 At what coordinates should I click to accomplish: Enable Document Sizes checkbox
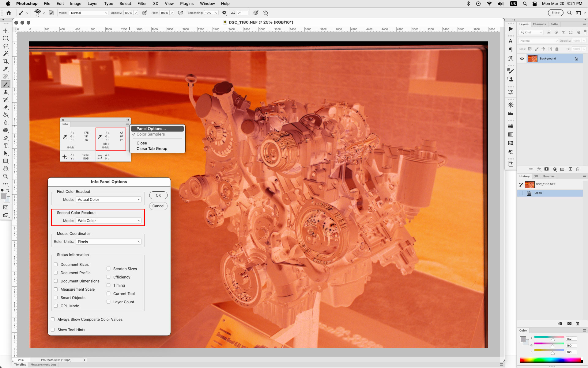(55, 264)
